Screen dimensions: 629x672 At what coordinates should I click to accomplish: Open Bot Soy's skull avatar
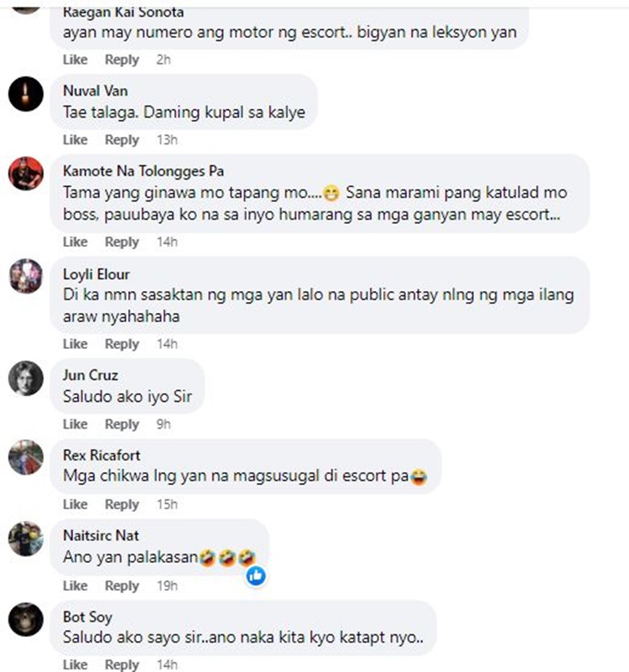click(x=26, y=619)
